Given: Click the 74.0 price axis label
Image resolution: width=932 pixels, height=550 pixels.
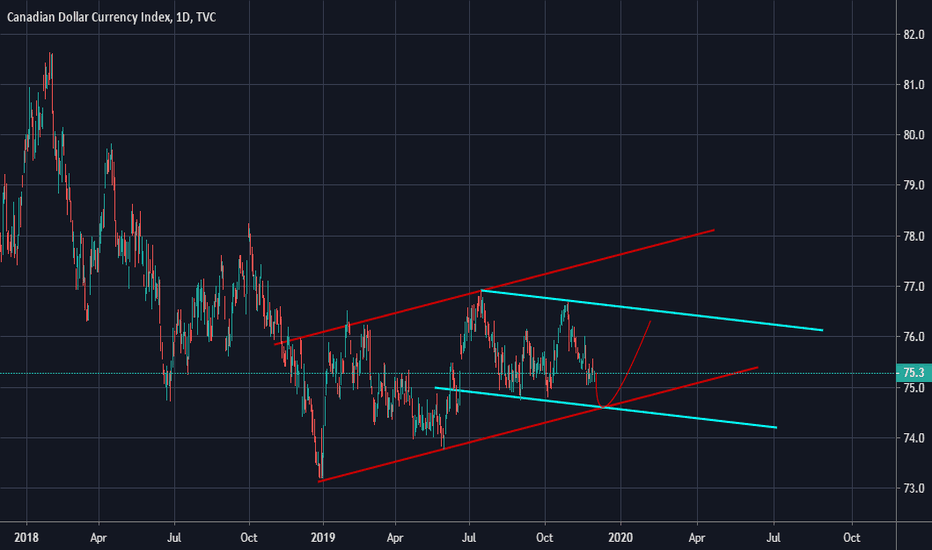Looking at the screenshot, I should click(x=914, y=438).
